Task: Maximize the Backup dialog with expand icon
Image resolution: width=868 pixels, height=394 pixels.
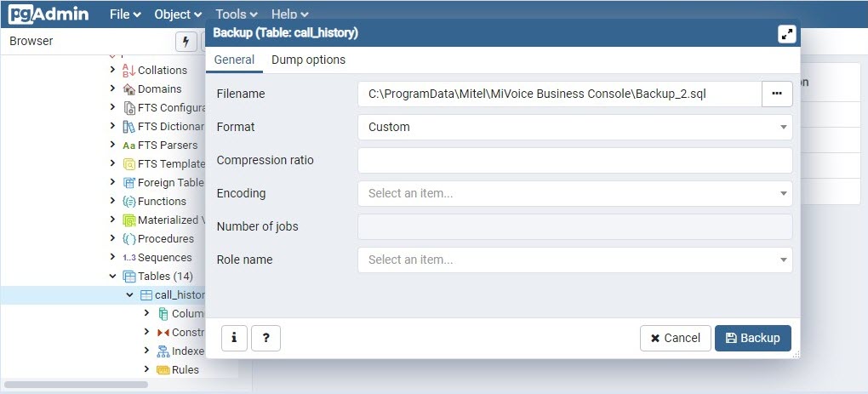Action: 787,33
